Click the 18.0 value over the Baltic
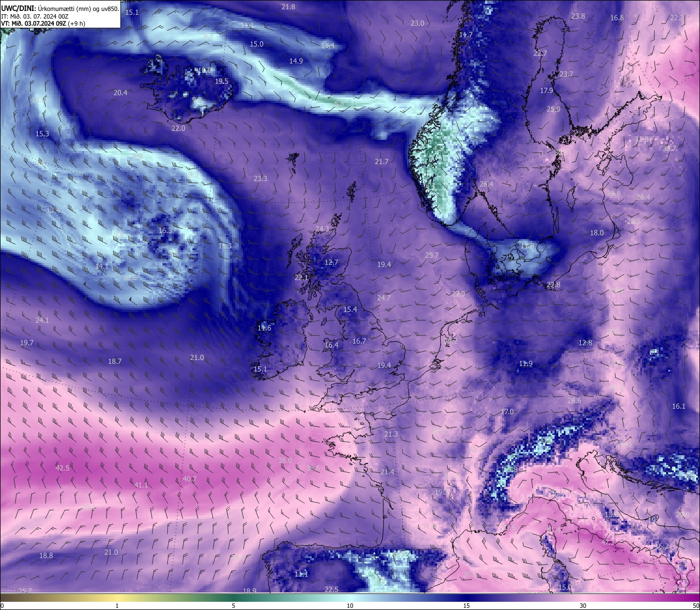Screen dimensions: 700x610 (597, 233)
